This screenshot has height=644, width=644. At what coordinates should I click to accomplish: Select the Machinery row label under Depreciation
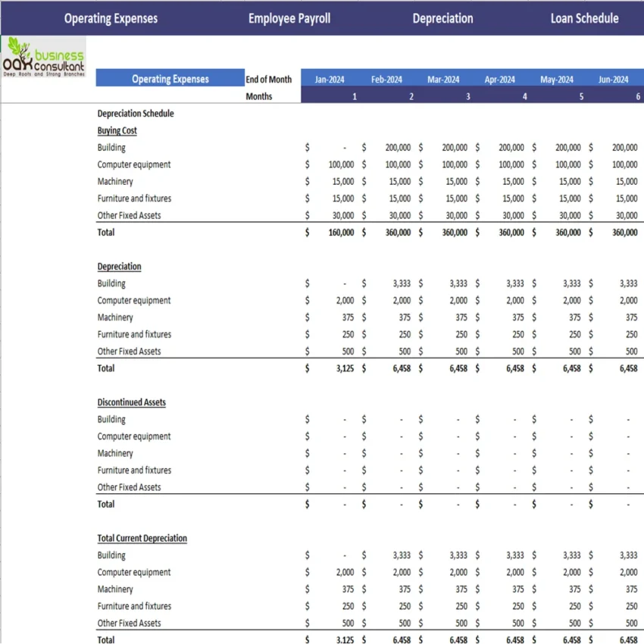click(115, 317)
